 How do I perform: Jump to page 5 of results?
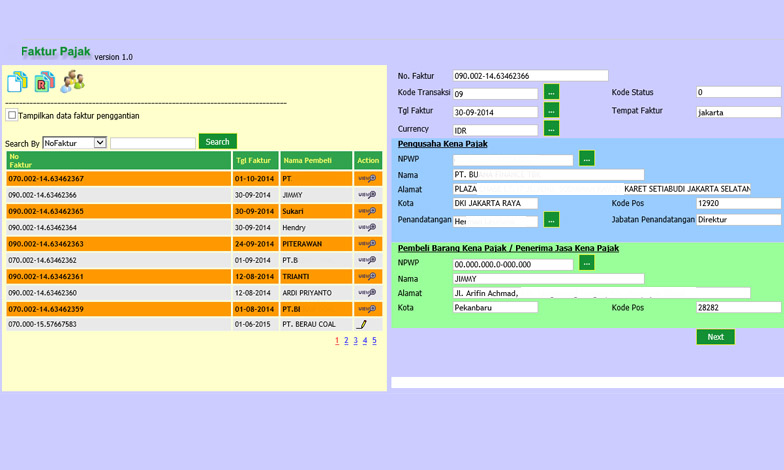(x=374, y=341)
